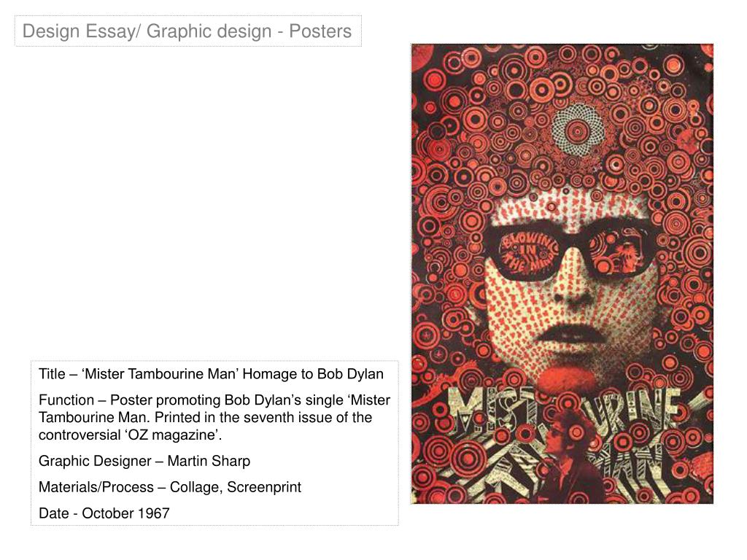Select the 'Title – Mister Tambourine Man' line
This screenshot has height=560, width=747.
coord(211,374)
